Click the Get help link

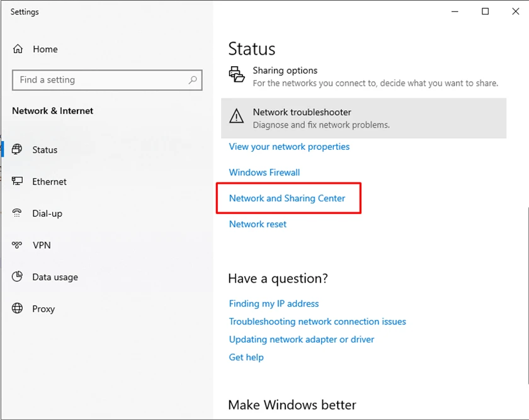point(246,357)
